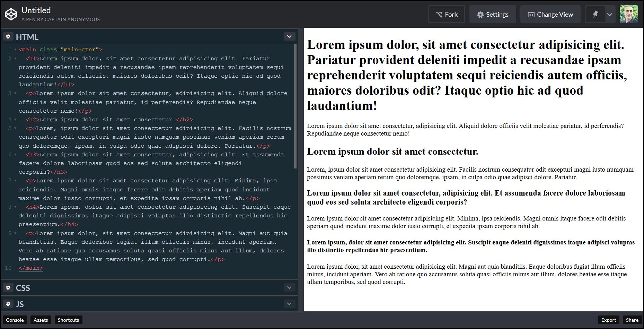The height and width of the screenshot is (329, 644).
Task: Export the pen
Action: [609, 320]
